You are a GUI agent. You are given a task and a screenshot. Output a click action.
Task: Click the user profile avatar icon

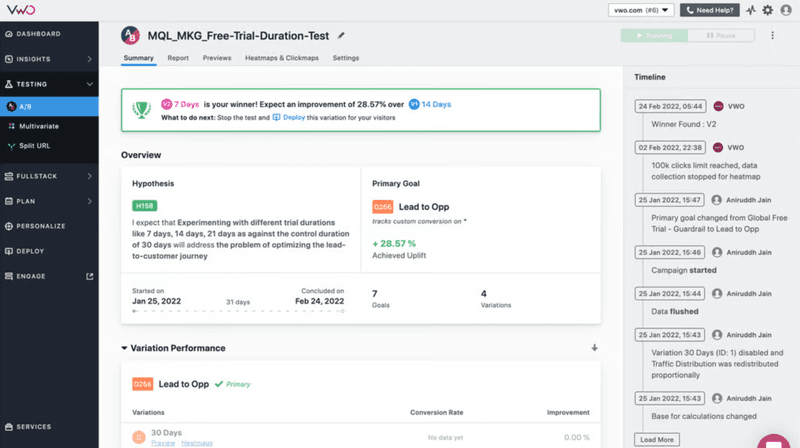point(785,10)
